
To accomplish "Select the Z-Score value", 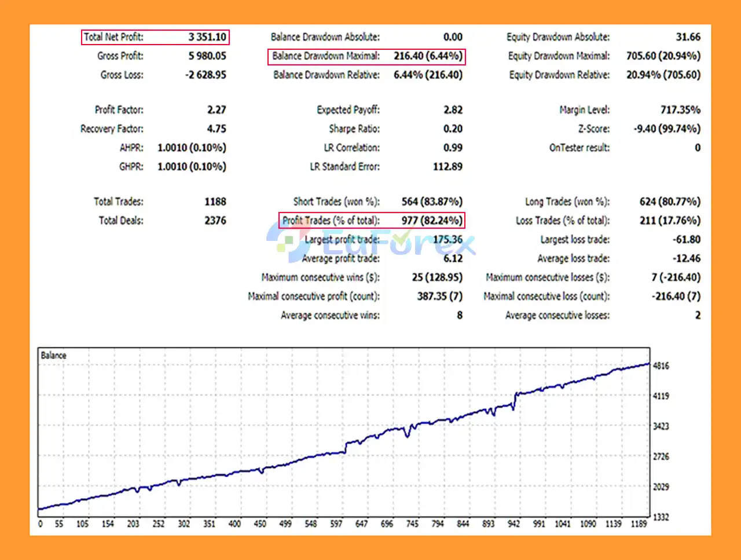I will point(667,129).
